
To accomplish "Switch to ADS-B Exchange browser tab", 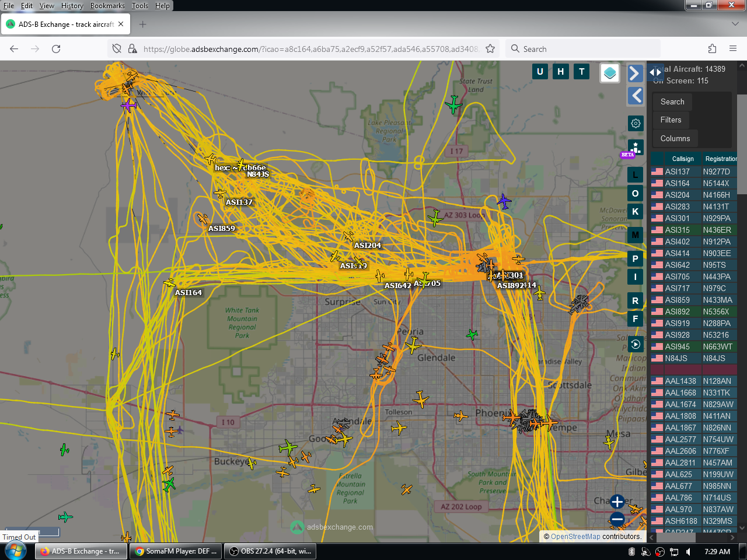I will [65, 24].
